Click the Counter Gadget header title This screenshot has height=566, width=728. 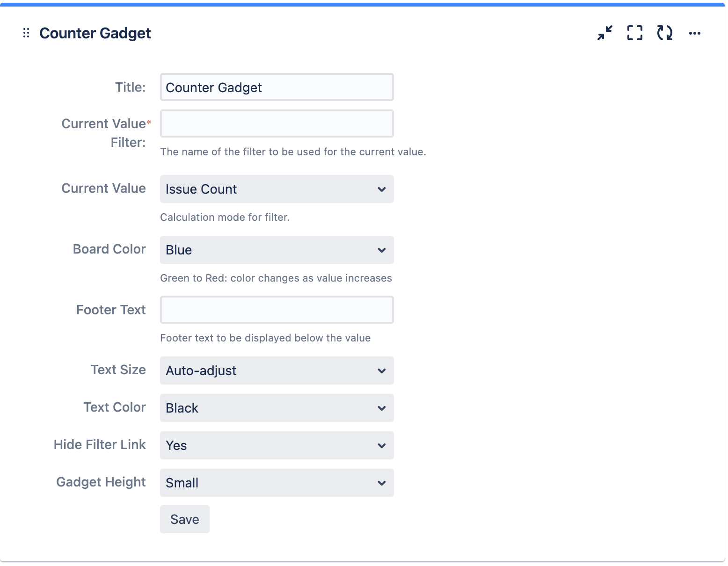[95, 33]
